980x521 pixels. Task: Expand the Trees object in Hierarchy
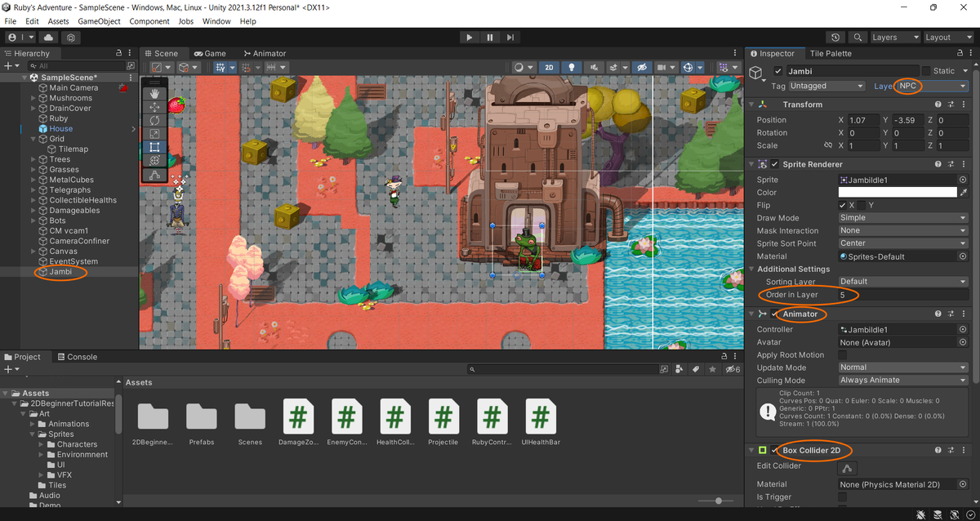[x=33, y=159]
